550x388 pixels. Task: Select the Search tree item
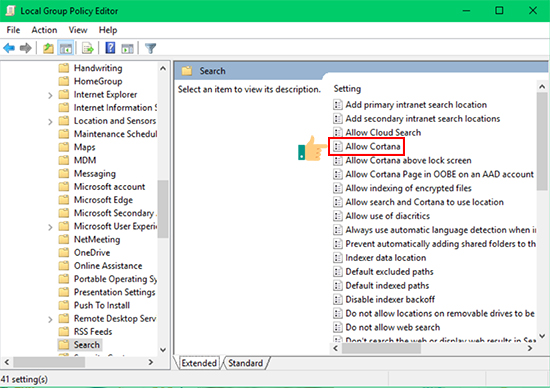[x=87, y=344]
